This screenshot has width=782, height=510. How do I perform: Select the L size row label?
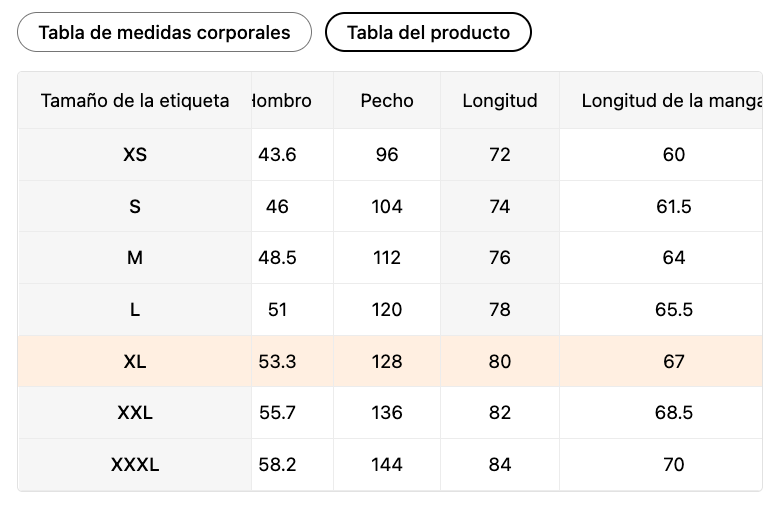coord(135,310)
